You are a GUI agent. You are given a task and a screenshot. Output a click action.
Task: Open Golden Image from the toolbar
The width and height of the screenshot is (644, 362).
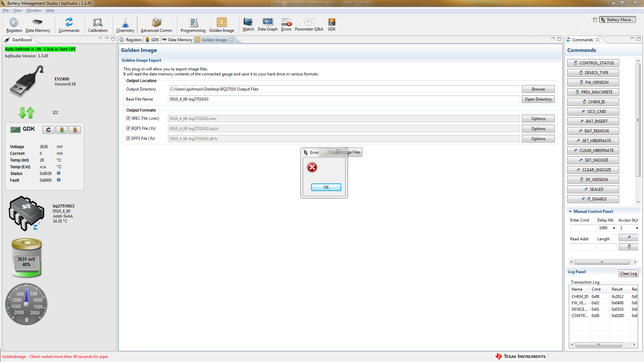(222, 25)
